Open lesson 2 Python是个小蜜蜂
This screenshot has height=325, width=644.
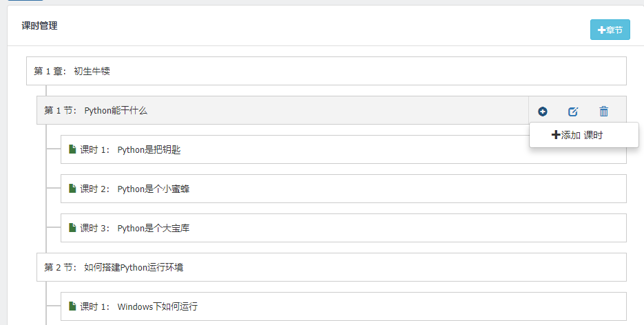click(x=153, y=189)
